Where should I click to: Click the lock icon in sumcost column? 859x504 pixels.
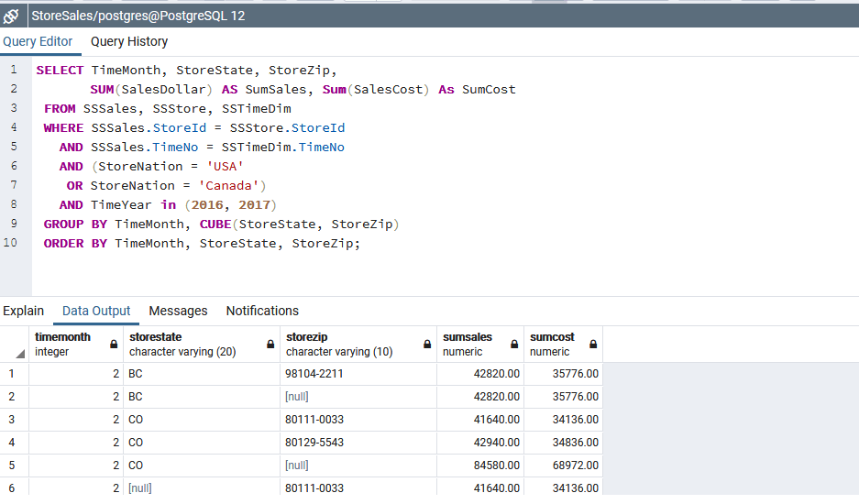(593, 345)
